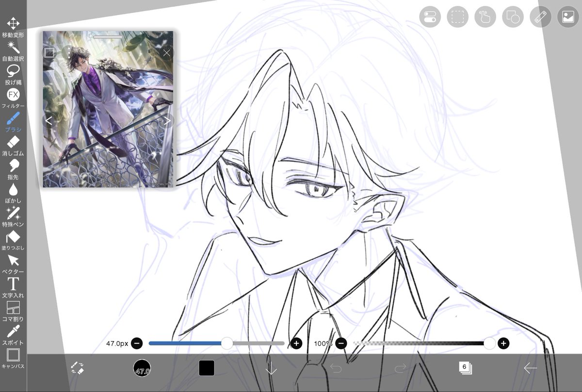Open the selection area tool icon
The image size is (582, 392).
(x=457, y=17)
